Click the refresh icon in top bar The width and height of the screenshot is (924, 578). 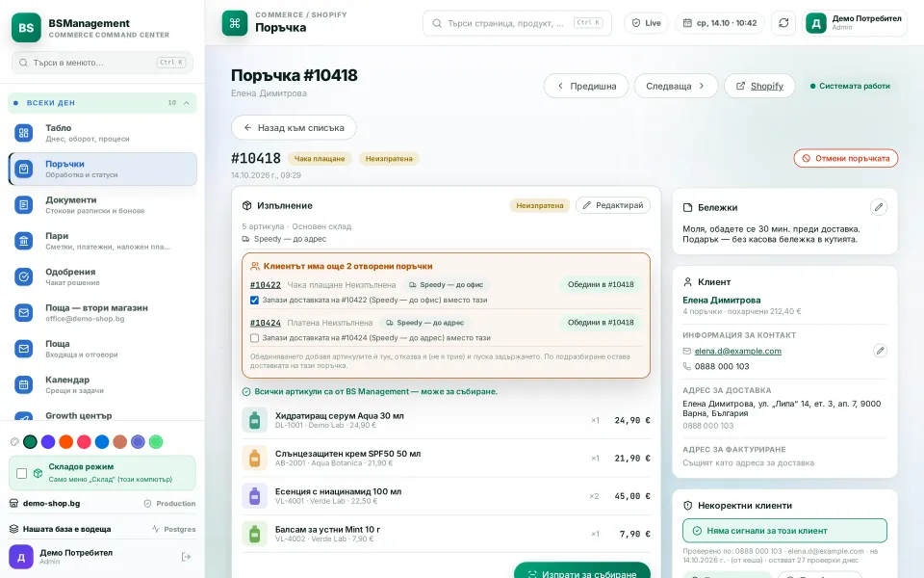783,23
